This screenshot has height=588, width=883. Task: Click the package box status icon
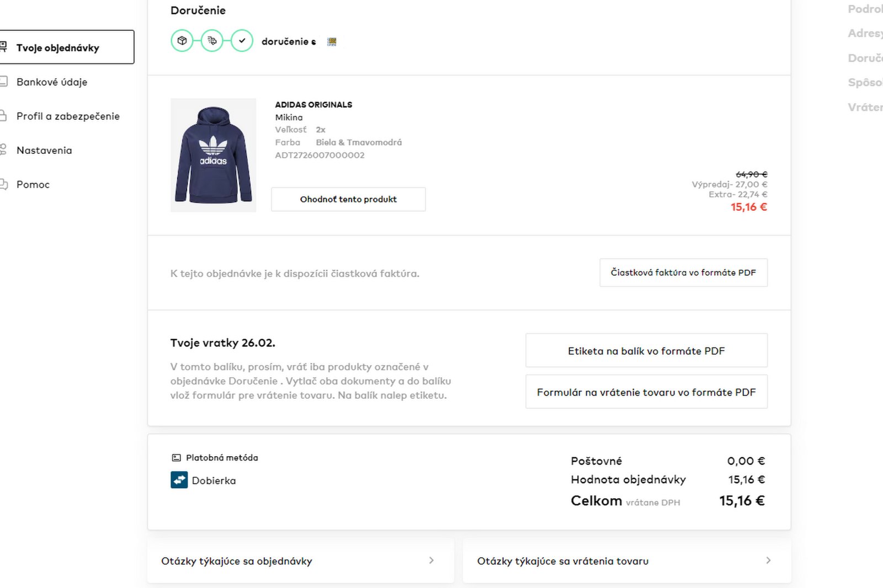pyautogui.click(x=182, y=41)
